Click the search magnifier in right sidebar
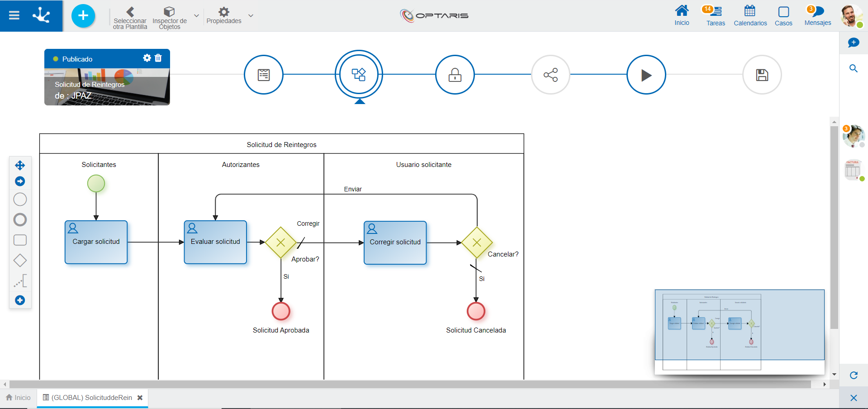The height and width of the screenshot is (409, 868). [x=854, y=68]
